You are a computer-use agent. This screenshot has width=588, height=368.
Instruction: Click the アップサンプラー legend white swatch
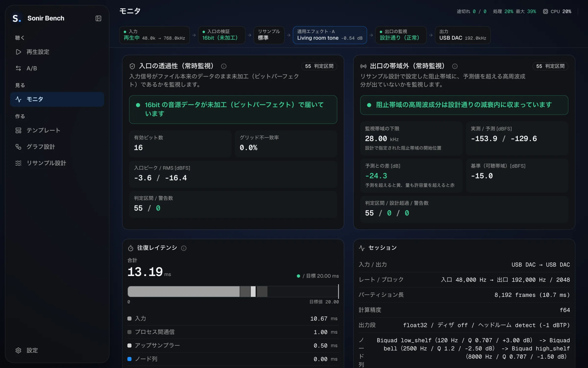coord(130,345)
